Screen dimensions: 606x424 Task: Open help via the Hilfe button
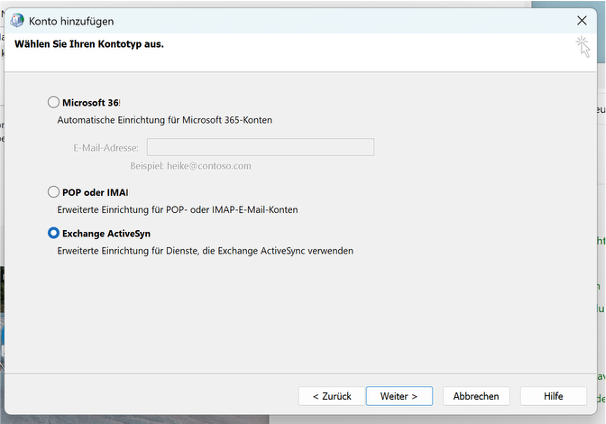pos(553,396)
